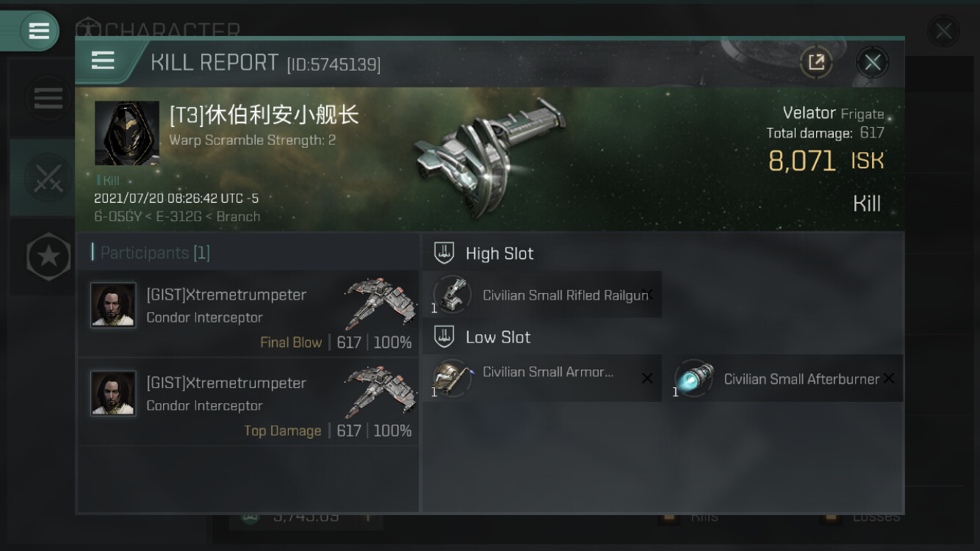Tap the Civilian Small Rifled Railgun icon
This screenshot has height=551, width=980.
tap(453, 295)
